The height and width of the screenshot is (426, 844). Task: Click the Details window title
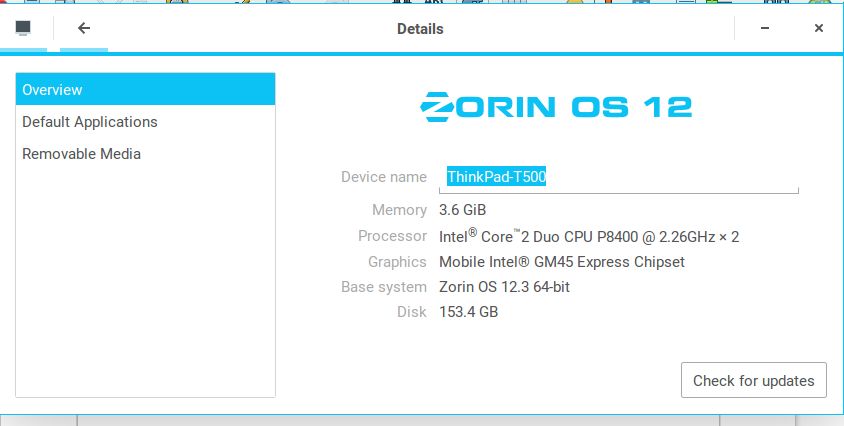pos(420,29)
